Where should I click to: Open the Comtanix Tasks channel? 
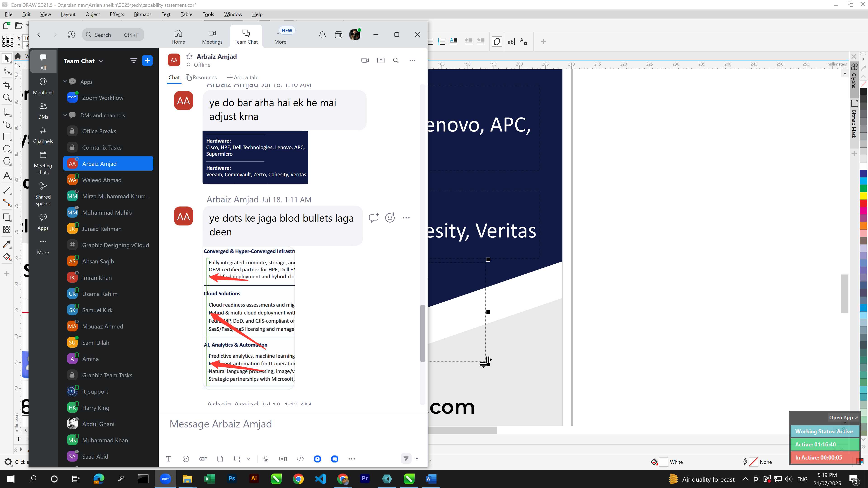(108, 148)
